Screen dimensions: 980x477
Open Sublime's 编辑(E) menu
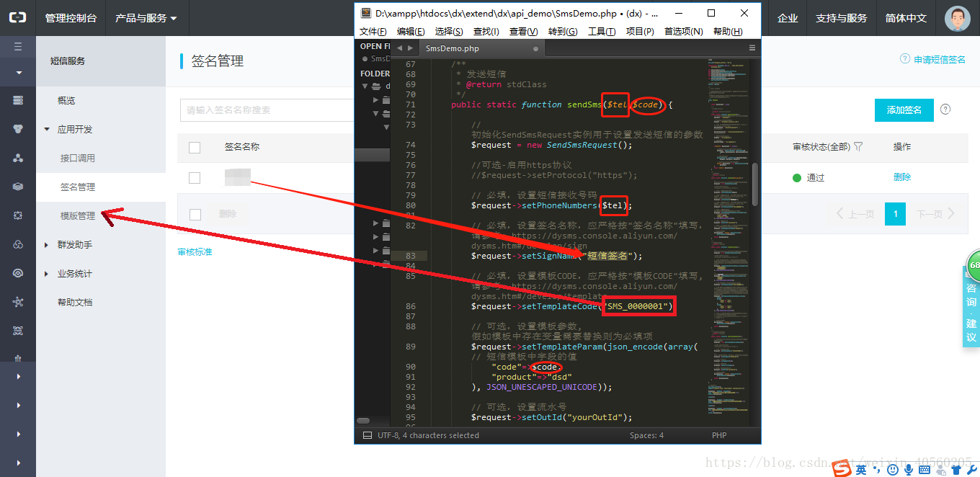(410, 31)
